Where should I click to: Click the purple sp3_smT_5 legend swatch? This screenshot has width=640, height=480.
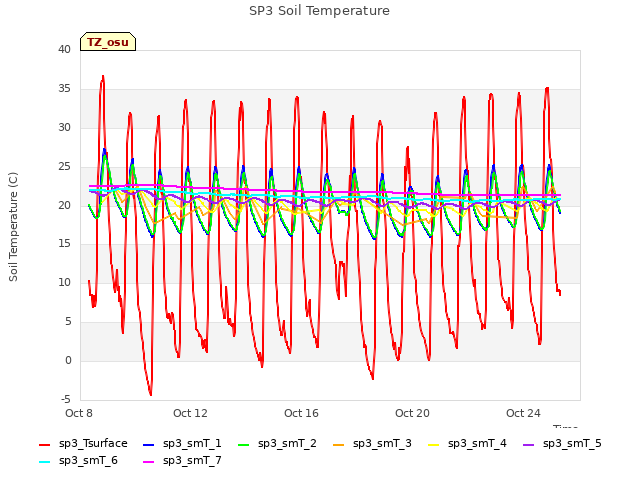click(x=529, y=444)
